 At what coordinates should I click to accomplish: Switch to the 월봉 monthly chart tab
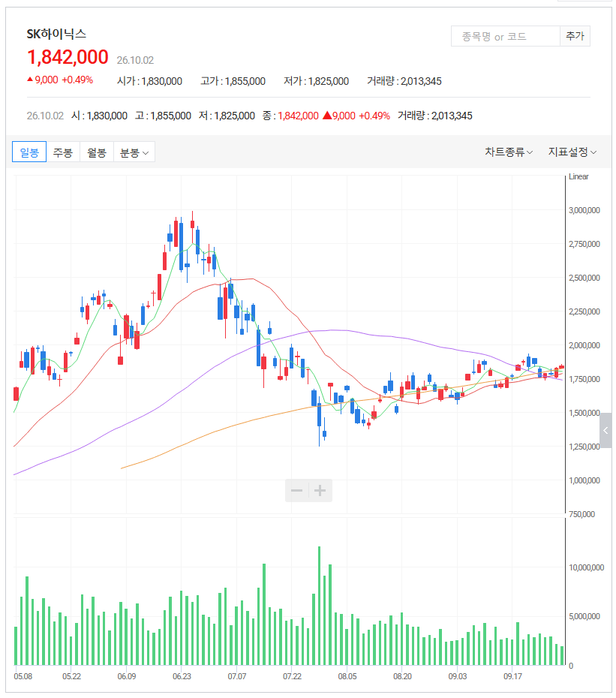[x=97, y=152]
